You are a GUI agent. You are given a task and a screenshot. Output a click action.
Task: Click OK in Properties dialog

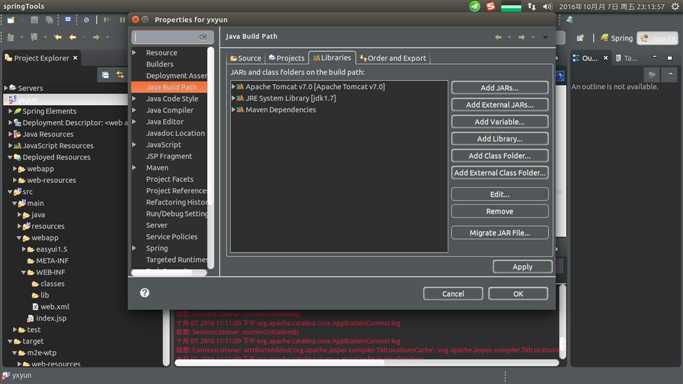[518, 293]
